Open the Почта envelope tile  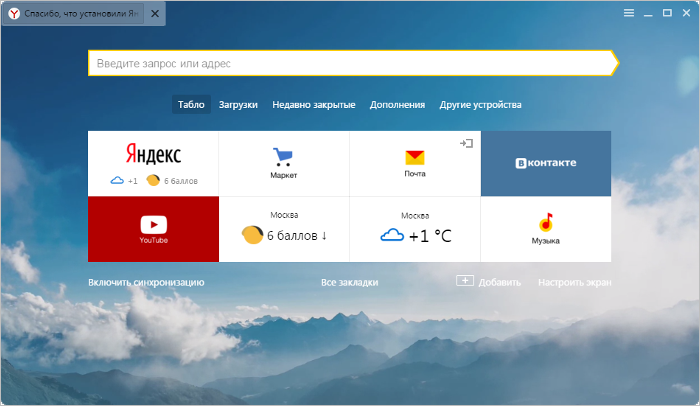point(415,163)
